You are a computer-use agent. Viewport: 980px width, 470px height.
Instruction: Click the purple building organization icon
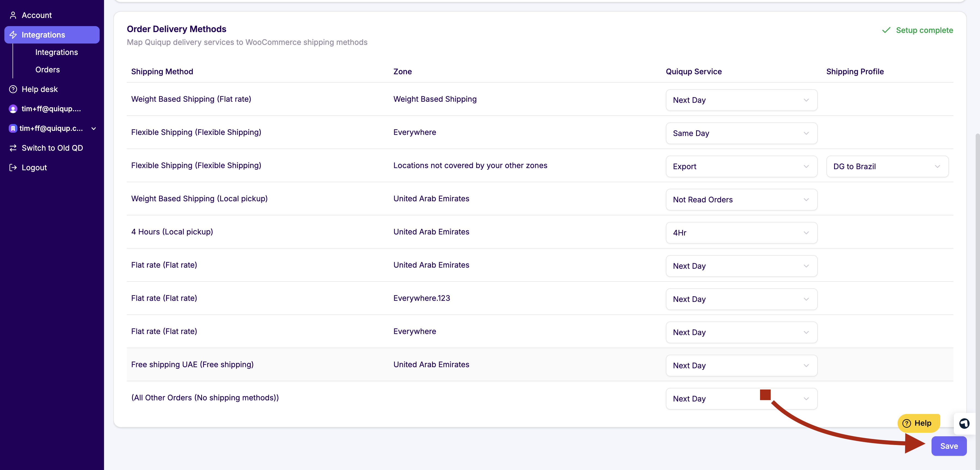point(13,129)
